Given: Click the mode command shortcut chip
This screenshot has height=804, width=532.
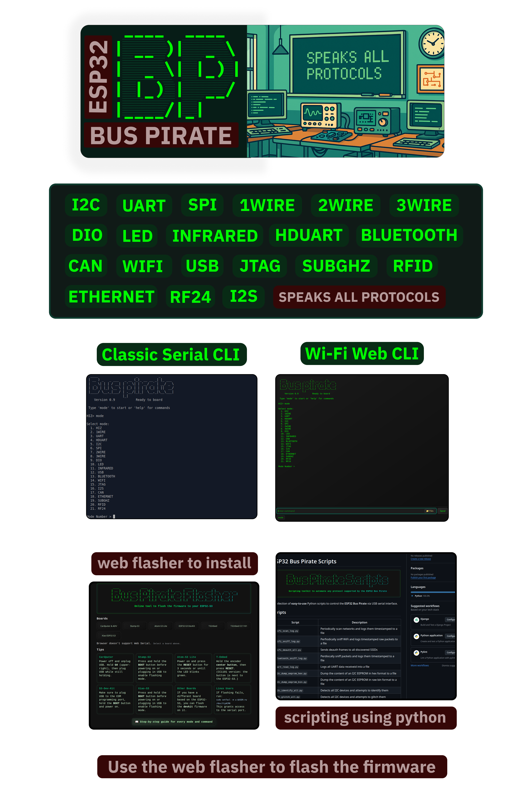Looking at the screenshot, I should pos(281,518).
